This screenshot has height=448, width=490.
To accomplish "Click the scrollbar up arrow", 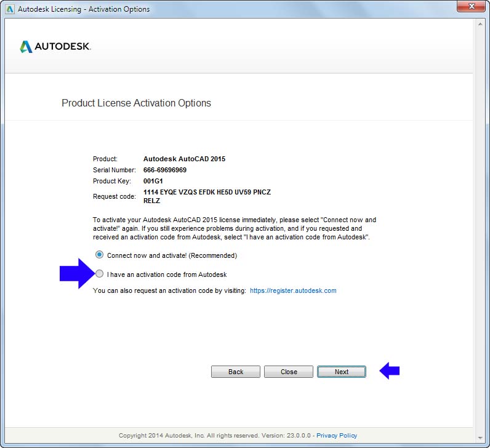I will coord(480,24).
